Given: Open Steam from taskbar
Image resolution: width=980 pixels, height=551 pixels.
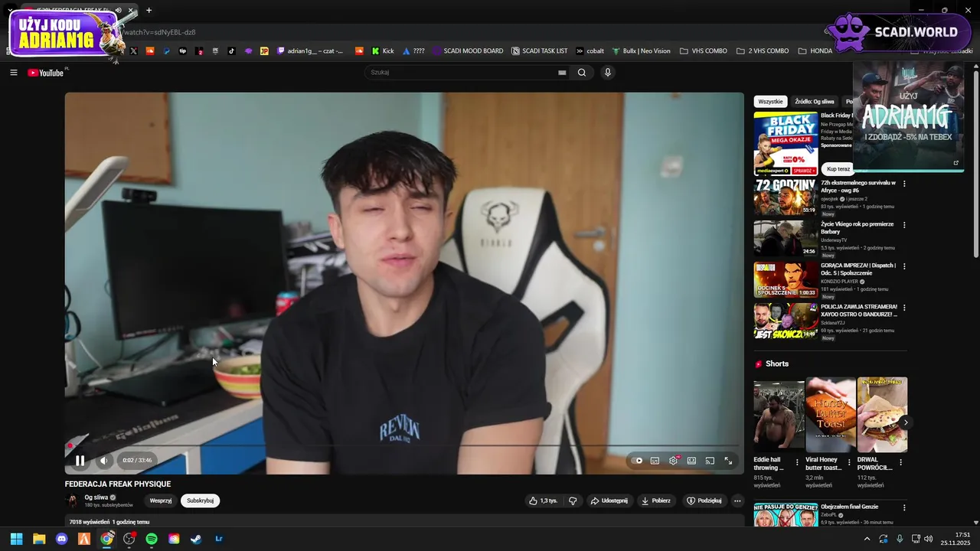Looking at the screenshot, I should click(x=196, y=539).
